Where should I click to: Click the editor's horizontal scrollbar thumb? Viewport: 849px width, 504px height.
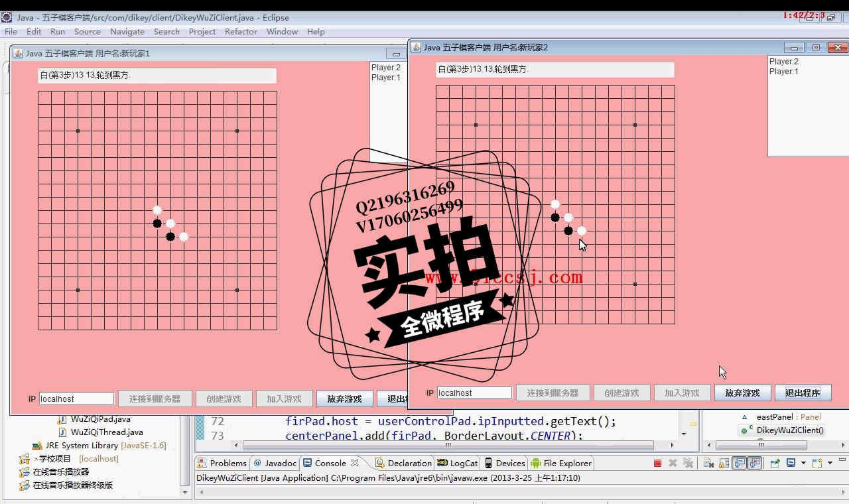tap(448, 446)
